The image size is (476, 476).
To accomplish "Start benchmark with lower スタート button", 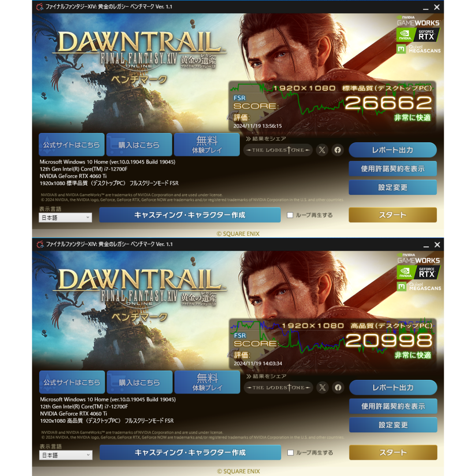I will 393,453.
